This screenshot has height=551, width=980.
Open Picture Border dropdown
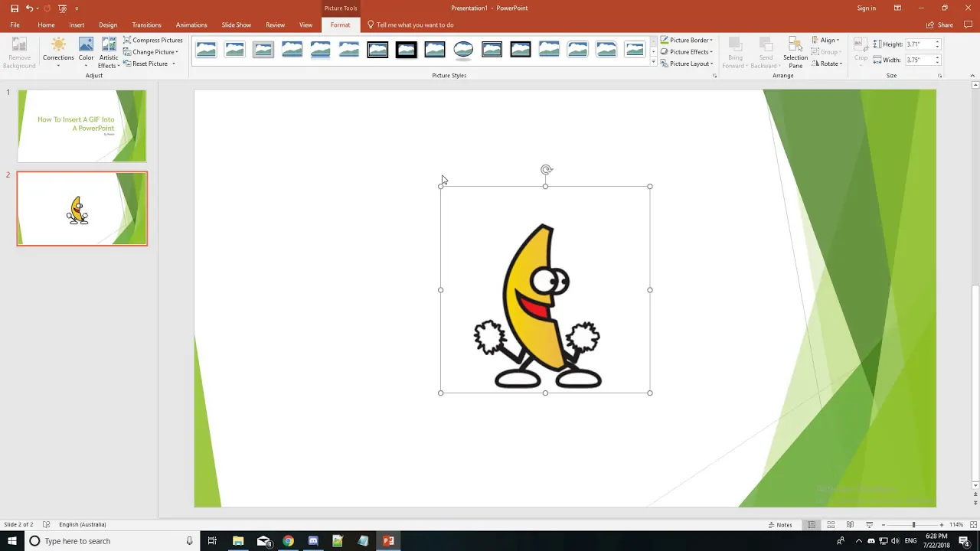coord(687,40)
